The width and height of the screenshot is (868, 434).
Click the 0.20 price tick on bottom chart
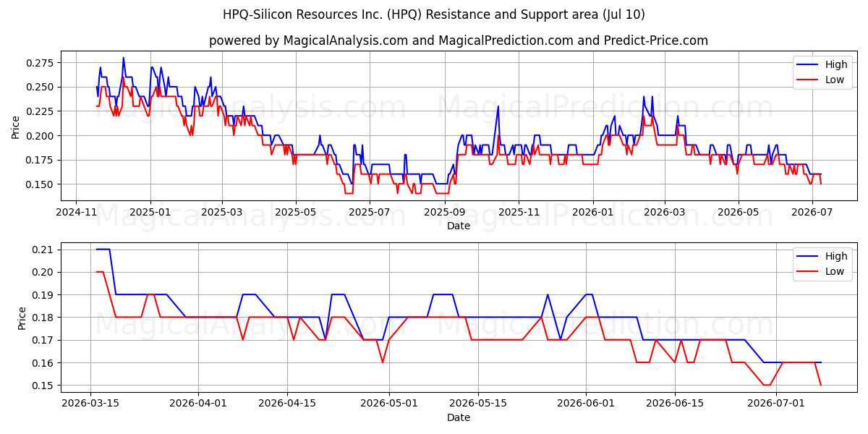(43, 273)
